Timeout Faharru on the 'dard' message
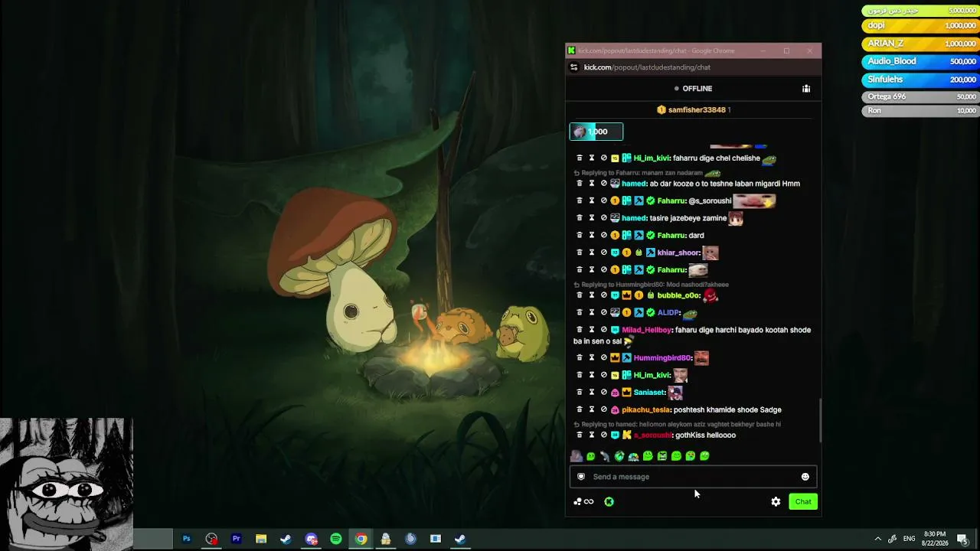This screenshot has width=980, height=551. [x=592, y=236]
